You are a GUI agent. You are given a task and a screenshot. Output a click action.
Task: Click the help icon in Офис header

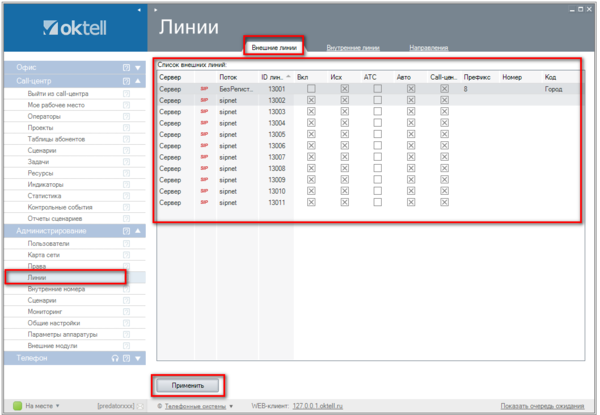126,67
